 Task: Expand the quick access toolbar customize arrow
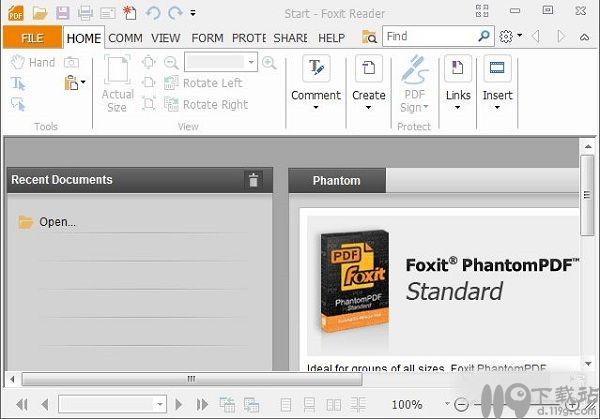coord(193,13)
